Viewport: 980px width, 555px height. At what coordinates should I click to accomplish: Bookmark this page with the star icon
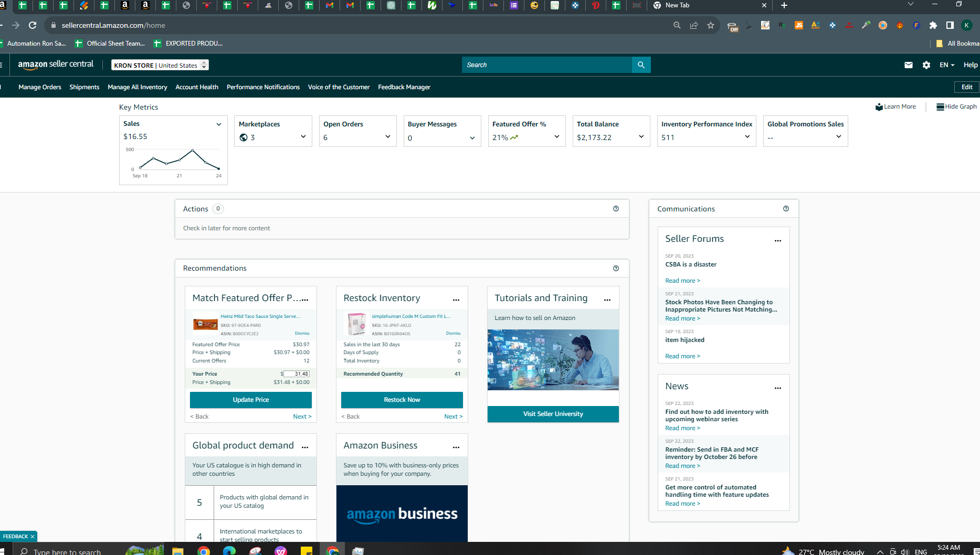pyautogui.click(x=711, y=25)
